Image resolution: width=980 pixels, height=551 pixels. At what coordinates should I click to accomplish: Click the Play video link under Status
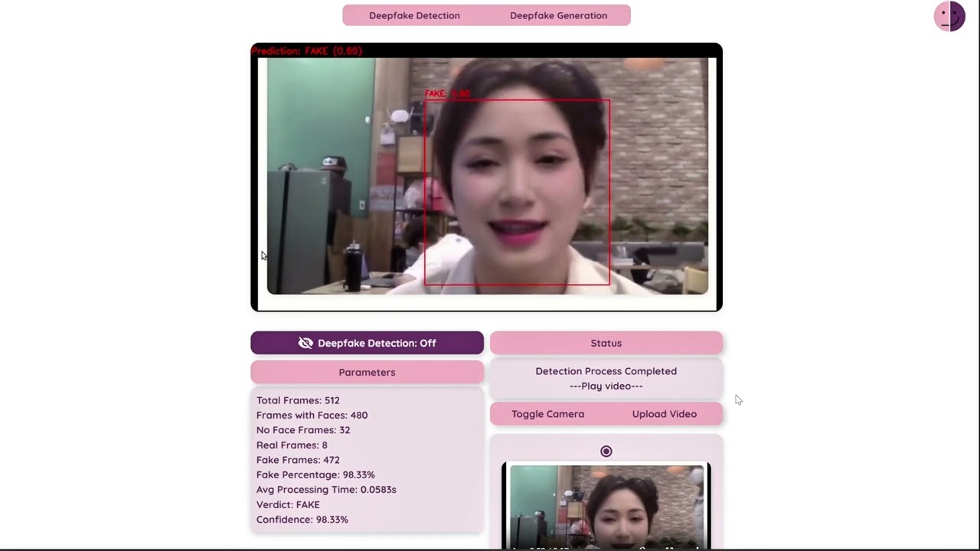coord(606,386)
